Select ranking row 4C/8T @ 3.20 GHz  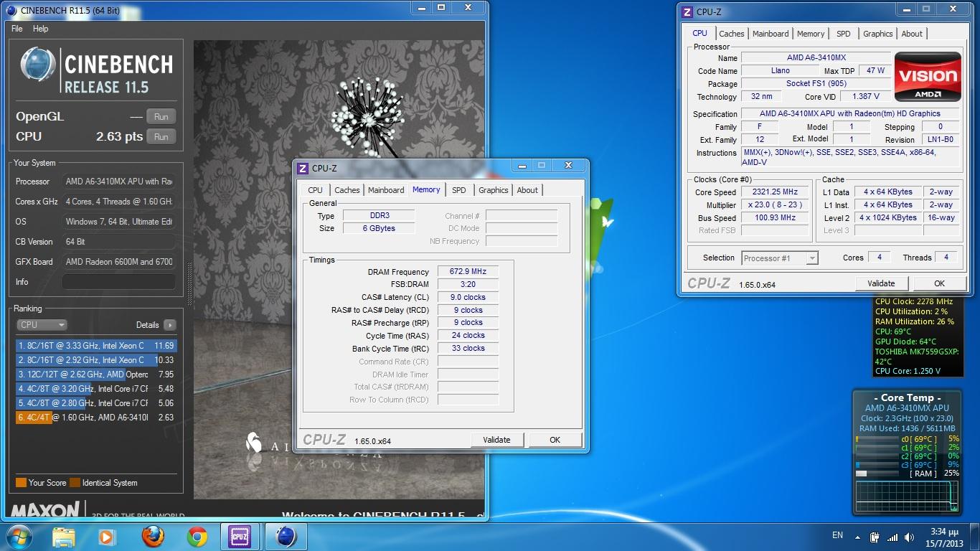tap(95, 389)
